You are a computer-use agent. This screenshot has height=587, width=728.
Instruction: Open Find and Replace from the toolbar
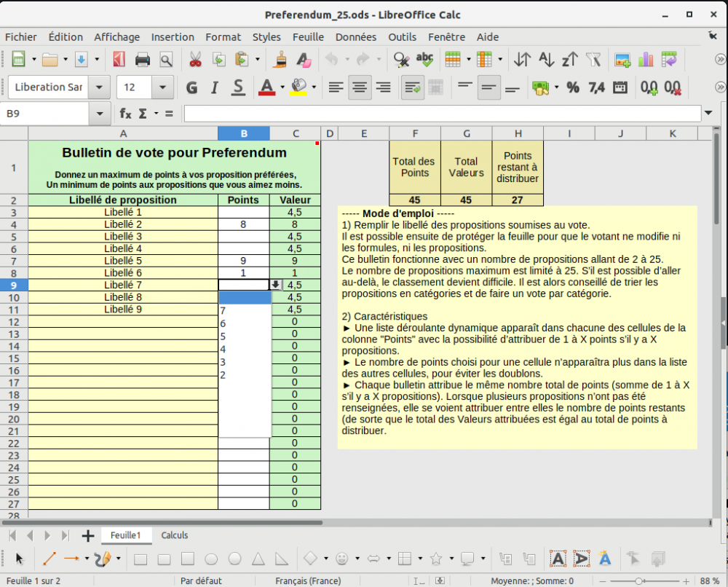click(401, 60)
